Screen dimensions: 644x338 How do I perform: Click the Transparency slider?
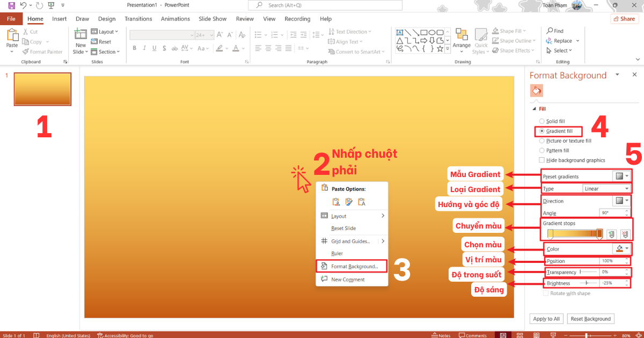(588, 272)
